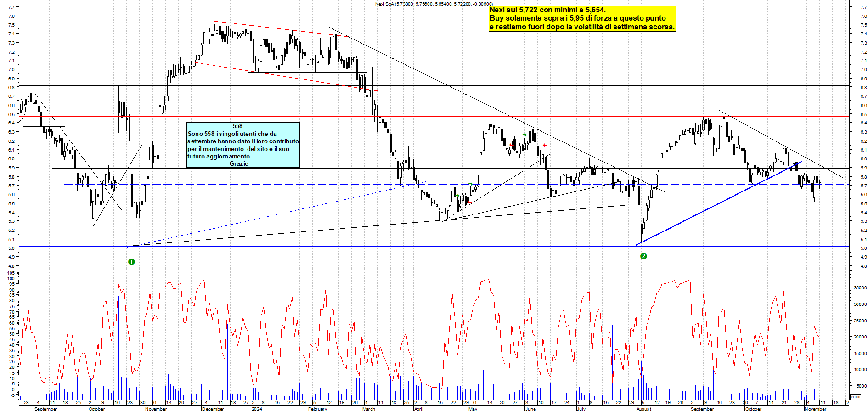
Task: Click the '90' oscillator scale label
Action: (x=12, y=290)
